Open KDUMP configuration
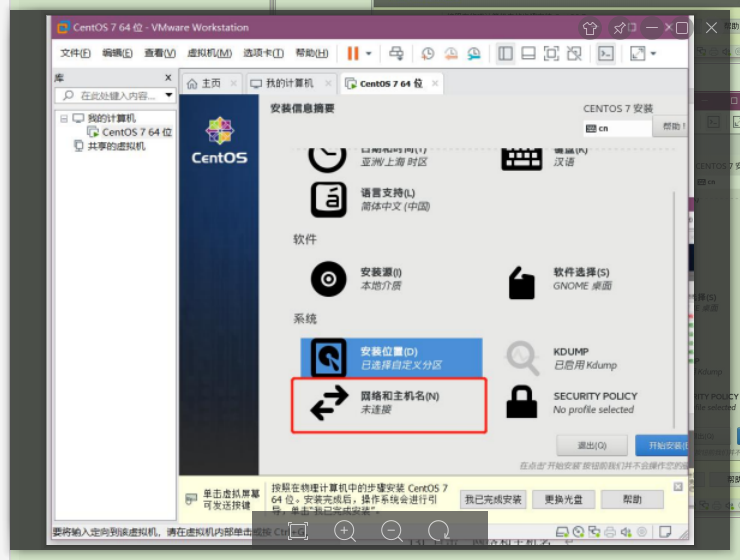 [x=562, y=359]
